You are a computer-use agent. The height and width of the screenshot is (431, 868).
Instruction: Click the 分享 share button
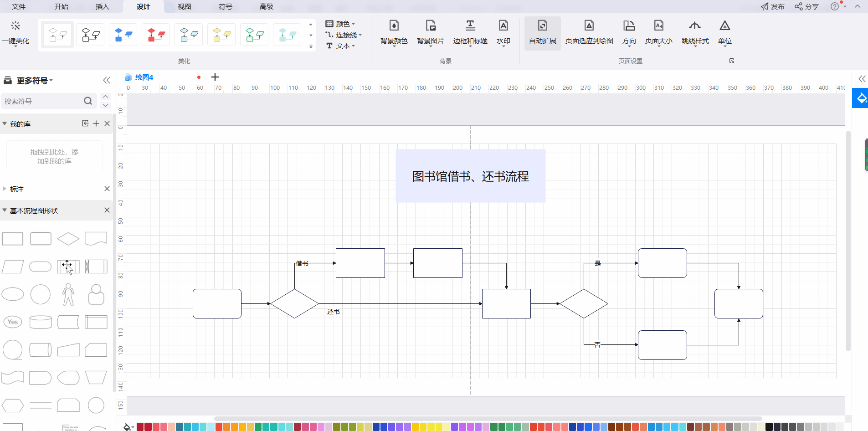(x=807, y=6)
